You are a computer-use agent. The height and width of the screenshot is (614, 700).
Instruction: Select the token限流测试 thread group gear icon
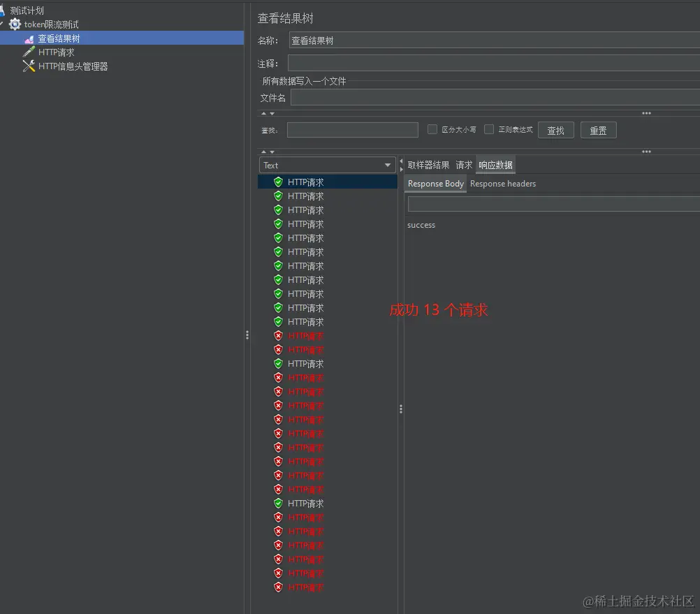[x=15, y=24]
